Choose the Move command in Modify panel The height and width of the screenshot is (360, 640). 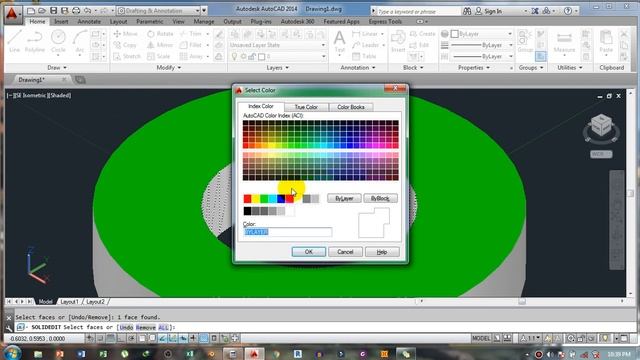point(126,34)
